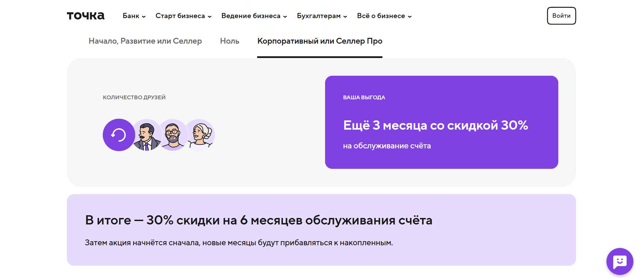Select Корпоративный или Селлер Про tab

[320, 41]
